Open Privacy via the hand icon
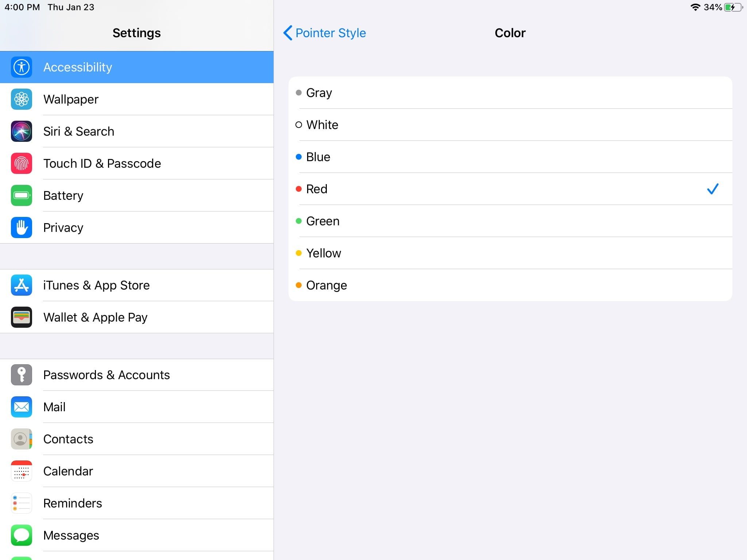 tap(21, 227)
